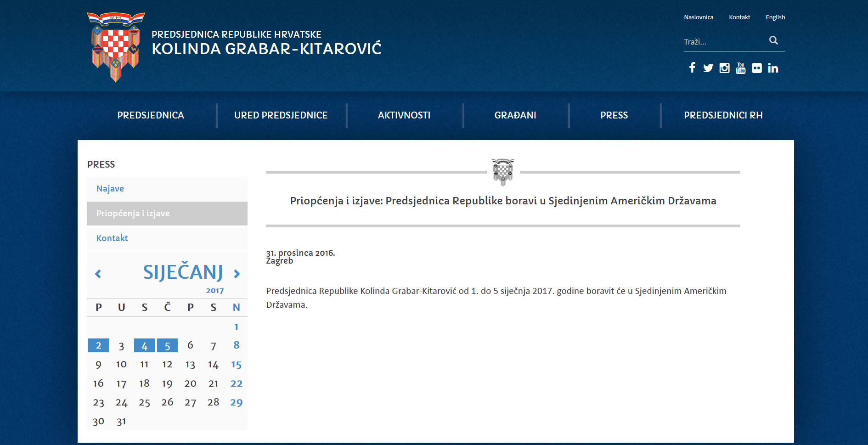This screenshot has height=445, width=868.
Task: Open the Flickr icon
Action: point(756,68)
